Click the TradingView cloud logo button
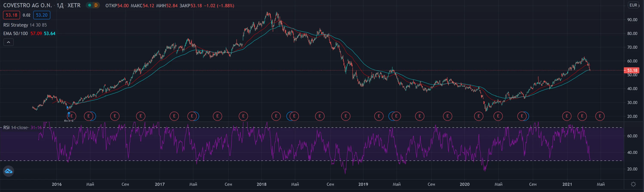This screenshot has width=644, height=192. click(8, 171)
